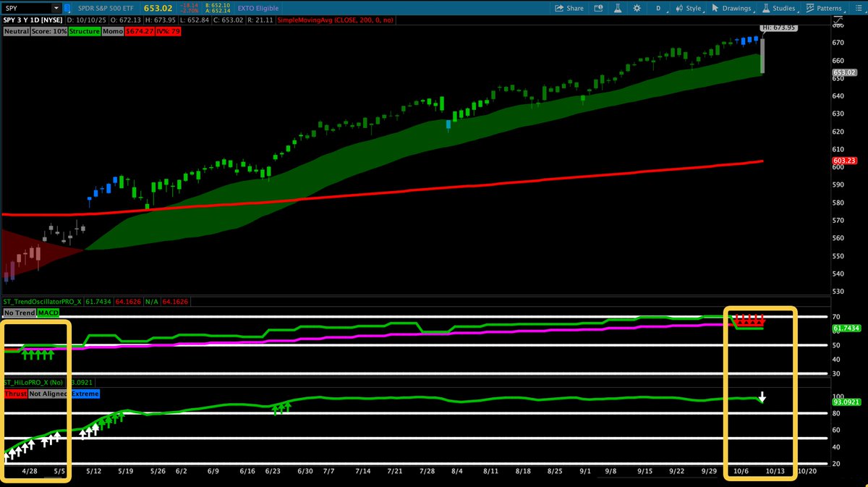Image resolution: width=868 pixels, height=487 pixels.
Task: Click the blue Extreme label
Action: (x=85, y=394)
